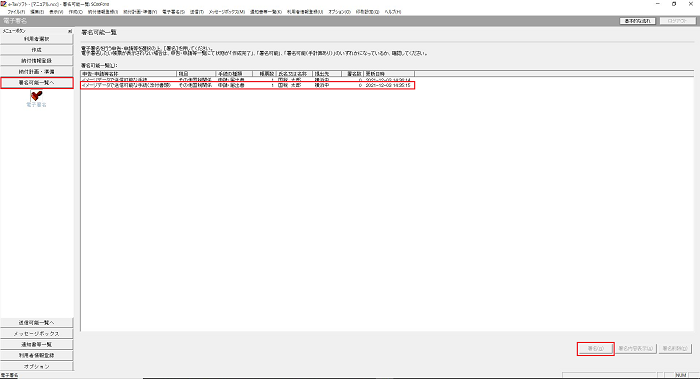Click the 署名 button at bottom right
700x379 pixels.
(x=596, y=349)
